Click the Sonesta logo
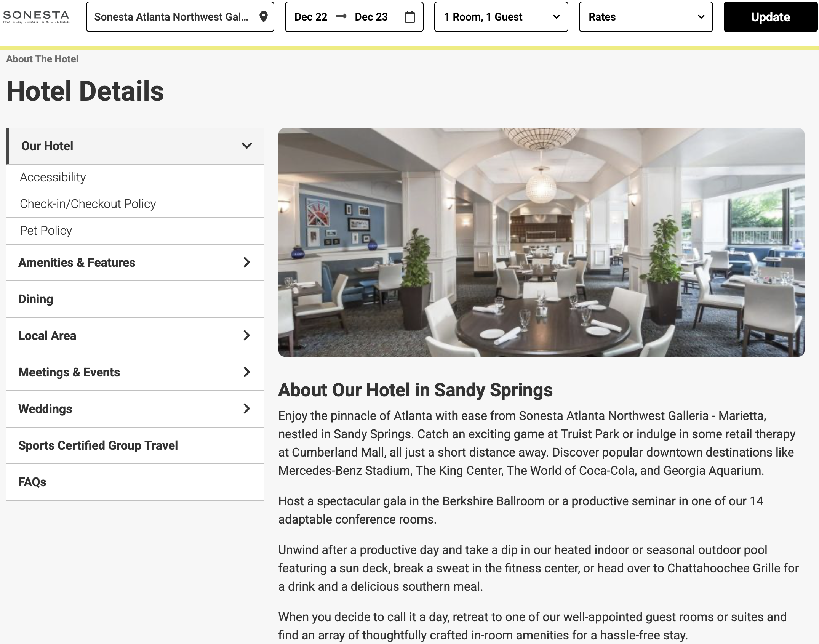Image resolution: width=819 pixels, height=644 pixels. 36,17
